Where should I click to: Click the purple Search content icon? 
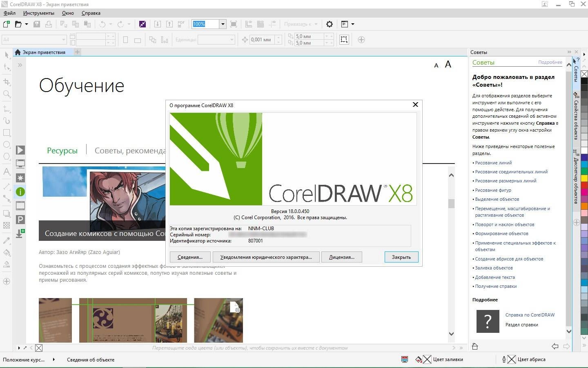tap(142, 24)
